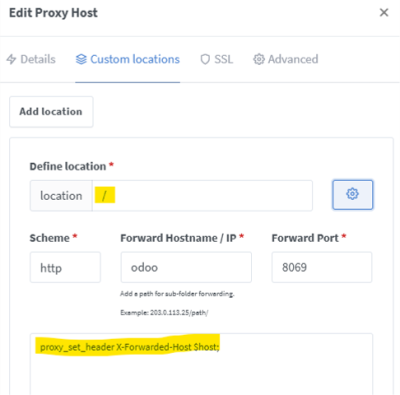Focus the Forward Hostname field containing odoo
This screenshot has height=395, width=400.
[186, 267]
